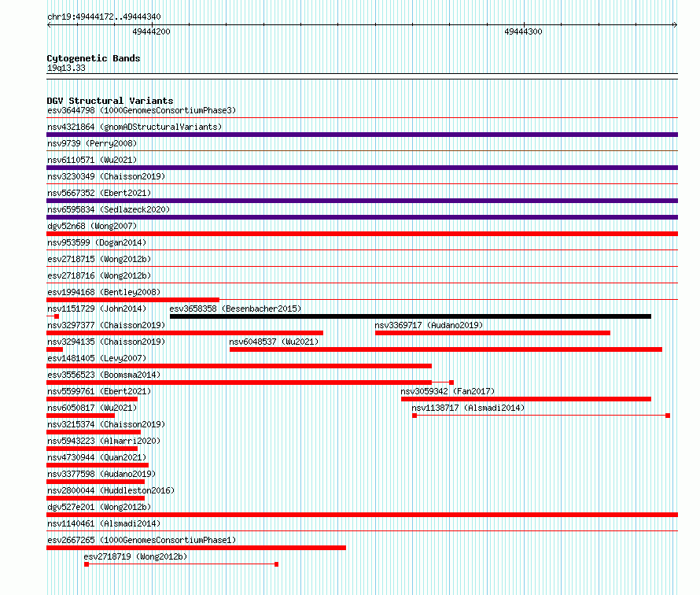Click esv2718719 (Wong2012b) label
Viewport: 700px width, 595px height.
point(136,556)
